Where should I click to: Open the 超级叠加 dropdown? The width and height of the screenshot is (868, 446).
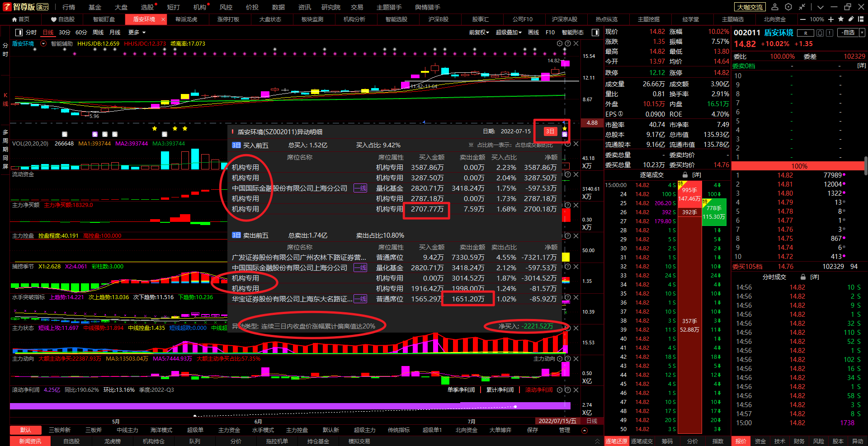(x=509, y=33)
